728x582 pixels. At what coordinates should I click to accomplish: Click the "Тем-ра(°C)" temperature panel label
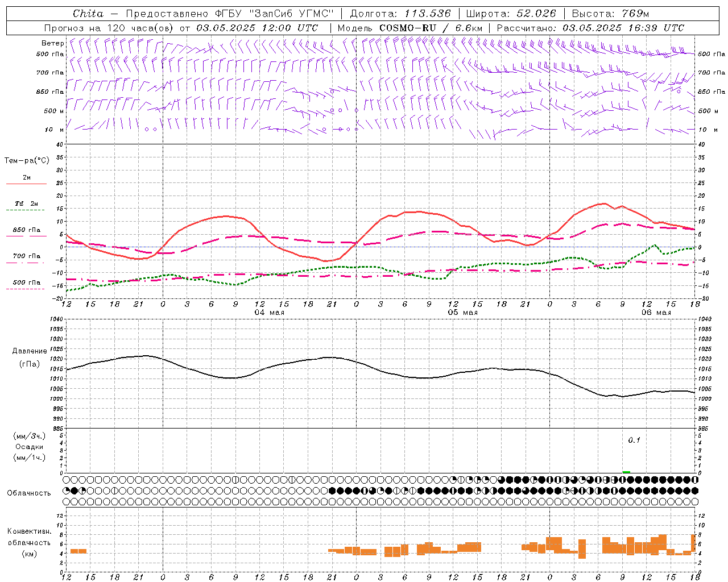[27, 161]
